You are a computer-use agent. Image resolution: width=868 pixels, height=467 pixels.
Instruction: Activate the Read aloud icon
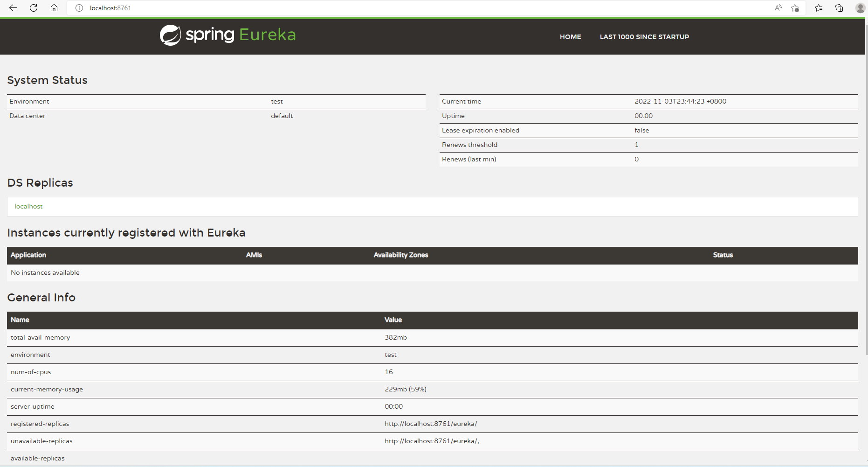778,8
